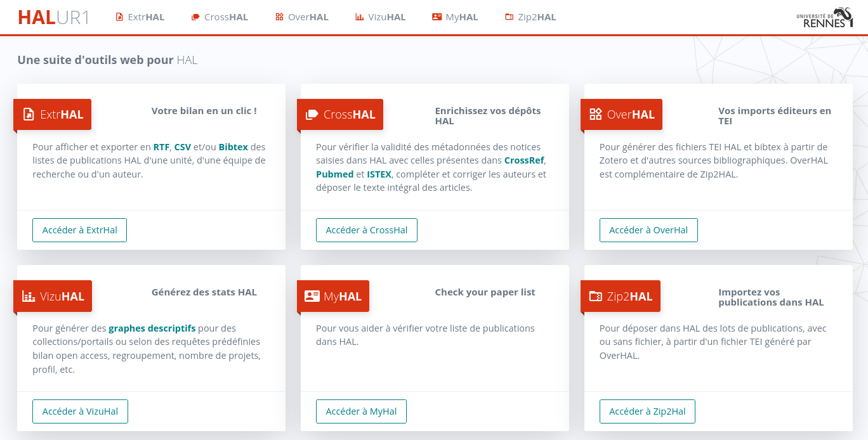Click the OverHAL grid icon in the navbar

[279, 17]
